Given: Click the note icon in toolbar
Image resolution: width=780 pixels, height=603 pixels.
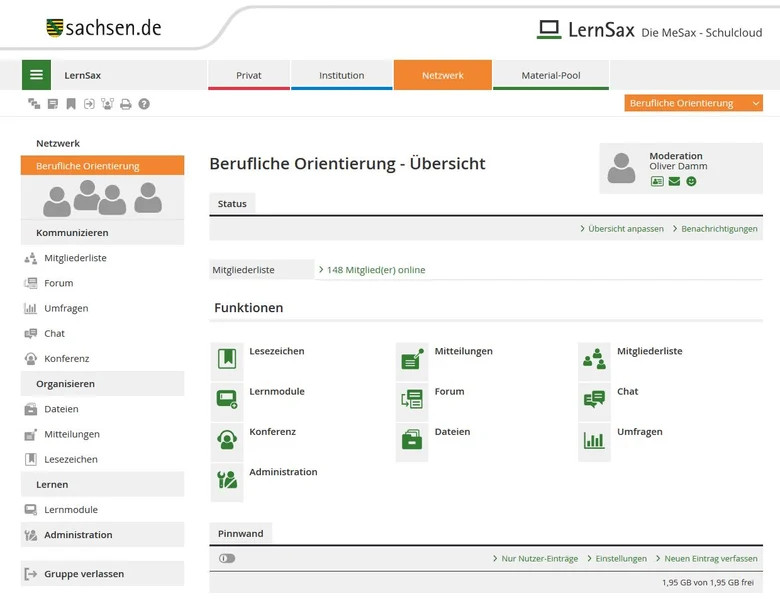Looking at the screenshot, I should 53,103.
